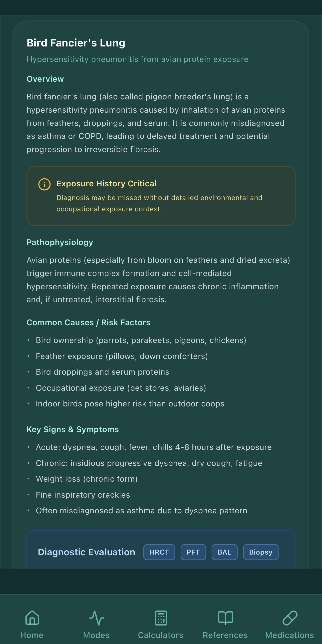The width and height of the screenshot is (322, 644).
Task: Tap the hypersensitivity pneumonitis subtitle link
Action: (137, 59)
